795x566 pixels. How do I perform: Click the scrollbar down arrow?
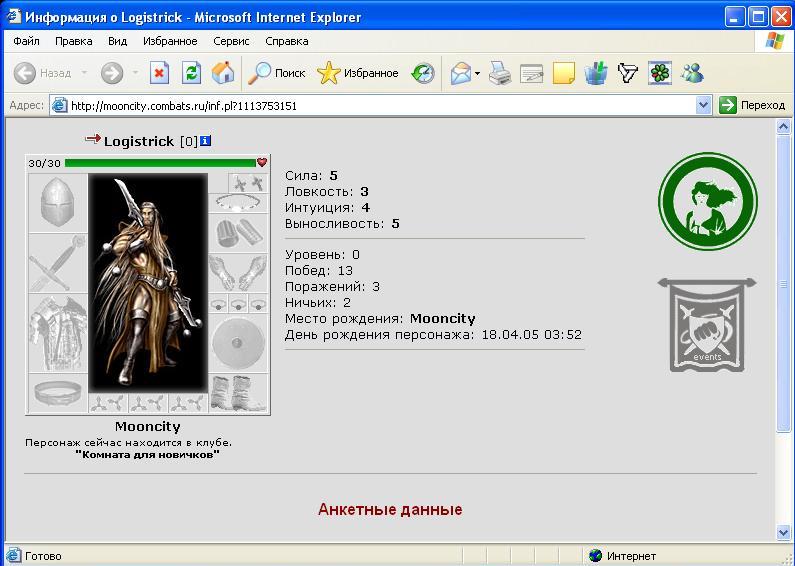784,532
